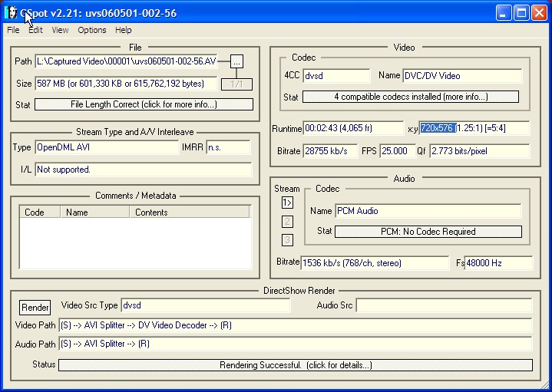The width and height of the screenshot is (552, 392).
Task: Click the 'Code' column header
Action: coord(40,212)
